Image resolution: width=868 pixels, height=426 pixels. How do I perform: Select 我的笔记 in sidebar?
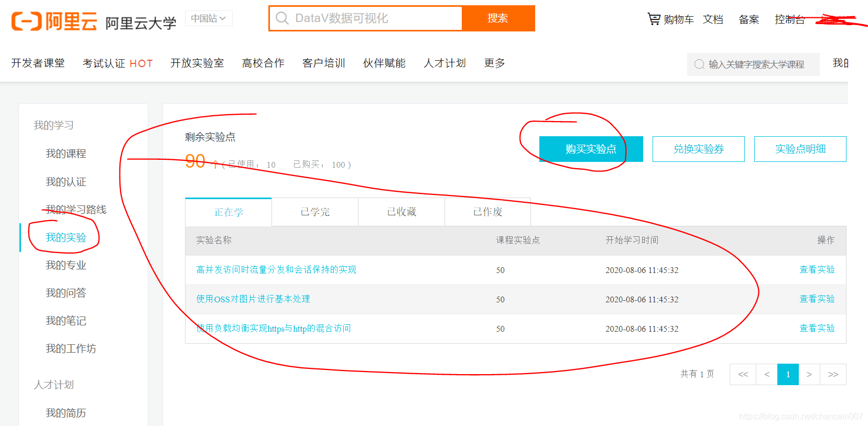pyautogui.click(x=66, y=321)
